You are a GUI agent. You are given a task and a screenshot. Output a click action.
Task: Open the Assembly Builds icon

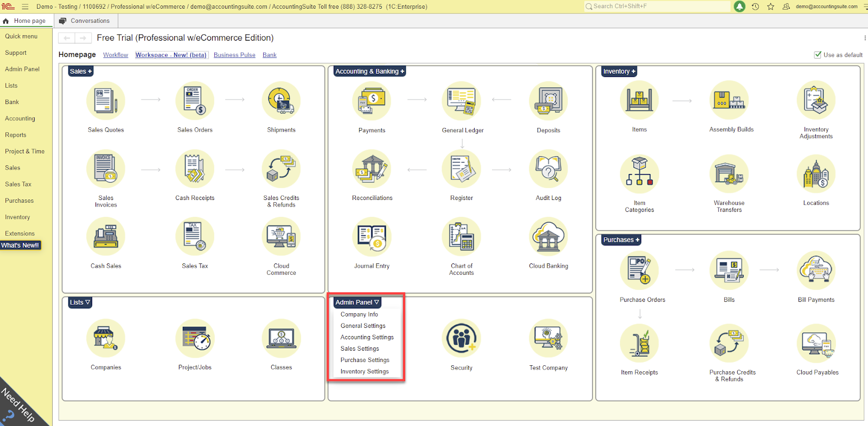(x=729, y=100)
